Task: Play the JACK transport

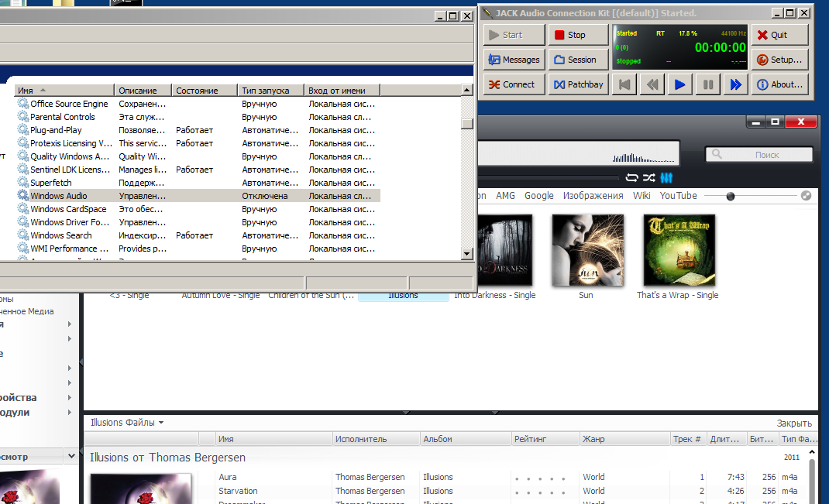Action: tap(680, 84)
